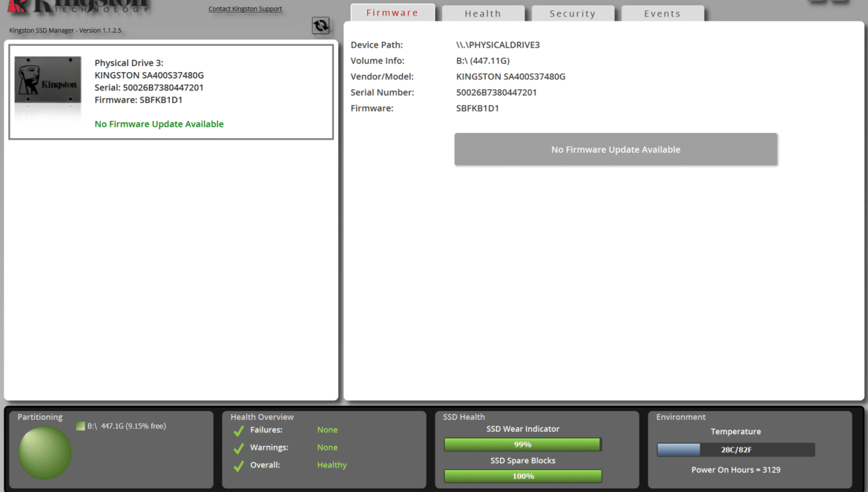Click the Warnings None status value

pyautogui.click(x=327, y=447)
